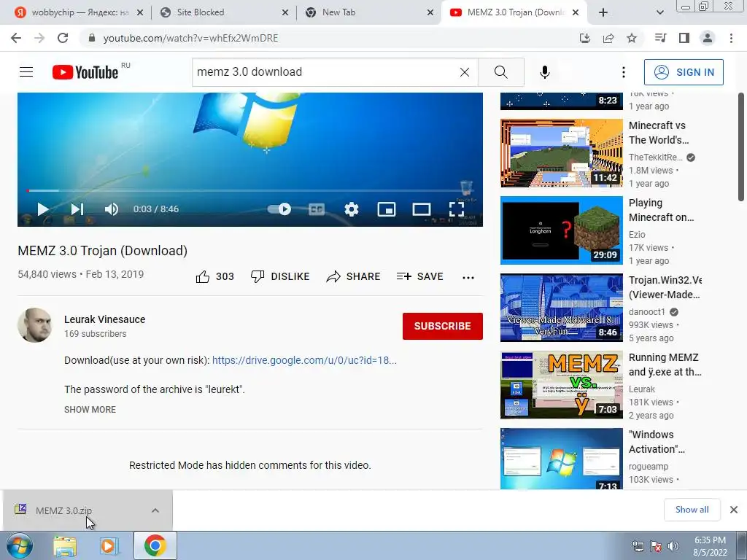
Task: Click the page vertical scrollbar
Action: point(741,147)
